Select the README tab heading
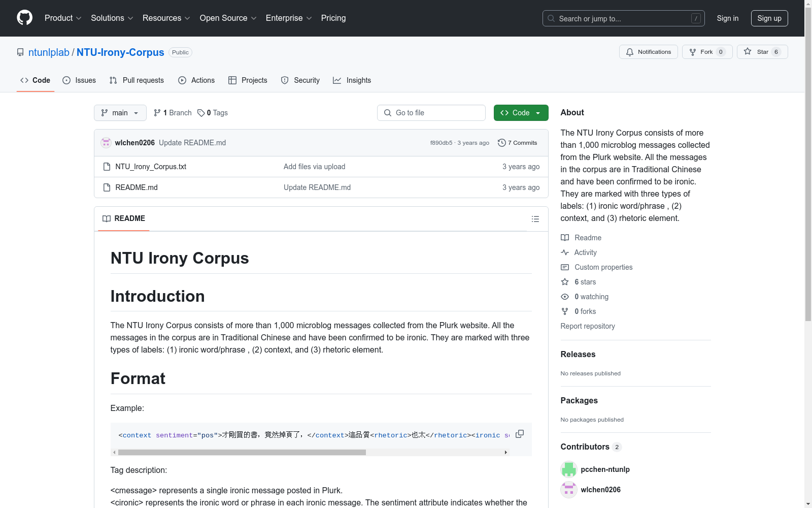The width and height of the screenshot is (812, 508). [x=124, y=218]
